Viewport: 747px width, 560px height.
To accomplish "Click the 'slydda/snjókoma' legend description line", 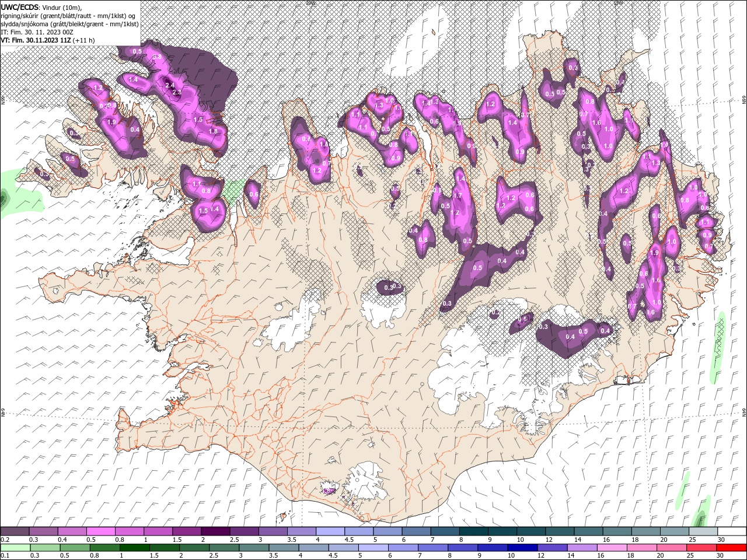I will coord(69,23).
